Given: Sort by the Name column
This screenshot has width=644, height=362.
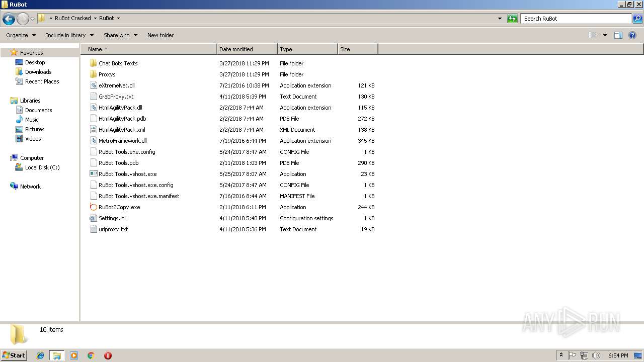Looking at the screenshot, I should click(149, 49).
